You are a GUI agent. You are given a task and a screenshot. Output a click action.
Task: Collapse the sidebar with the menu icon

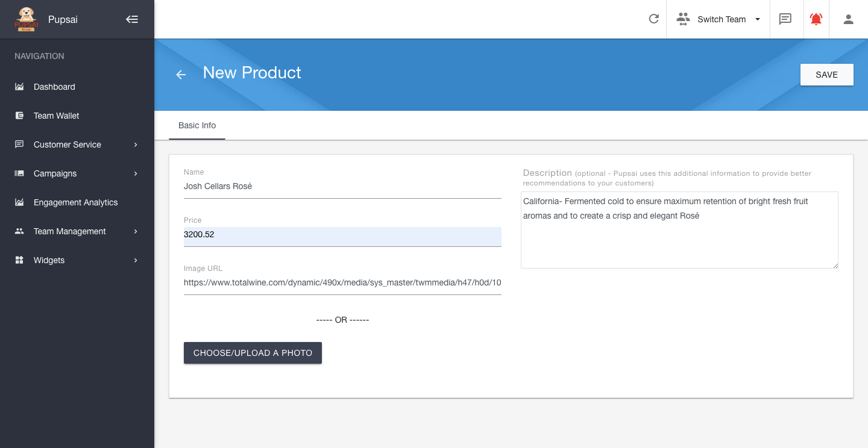click(132, 19)
